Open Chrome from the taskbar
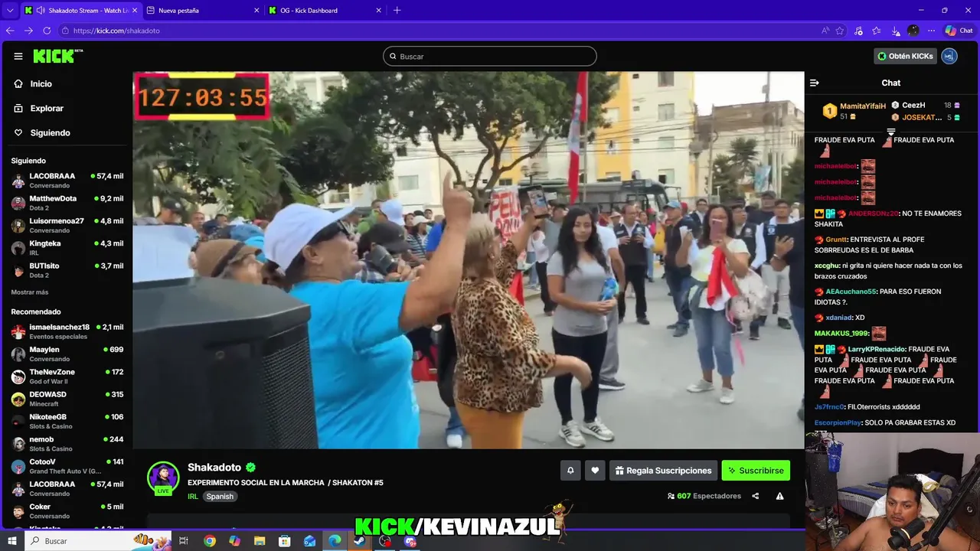Viewport: 980px width, 551px height. click(210, 541)
